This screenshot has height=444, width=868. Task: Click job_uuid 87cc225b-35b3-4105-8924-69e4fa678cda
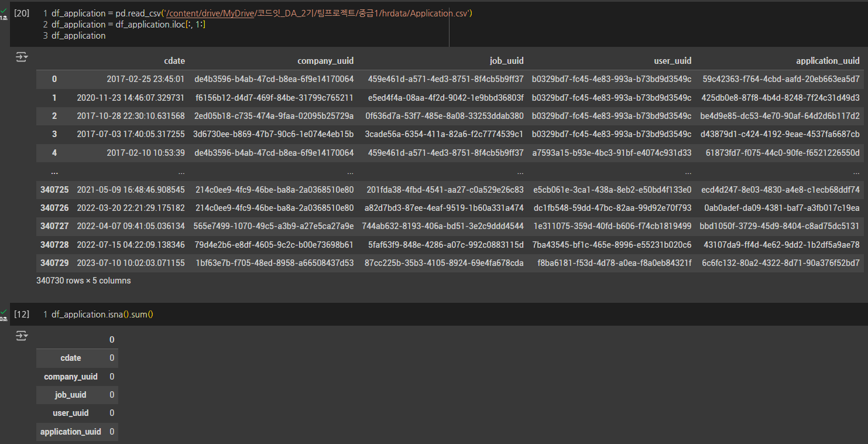[444, 264]
